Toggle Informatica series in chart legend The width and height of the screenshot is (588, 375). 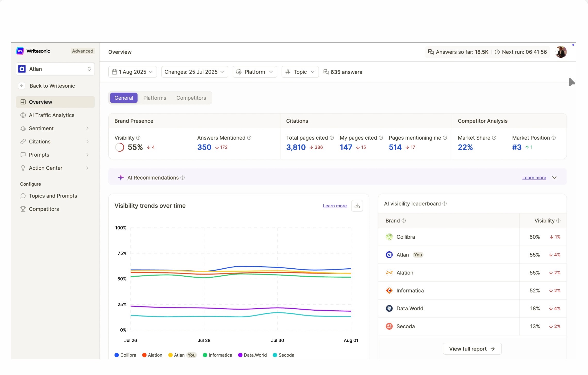(x=217, y=355)
